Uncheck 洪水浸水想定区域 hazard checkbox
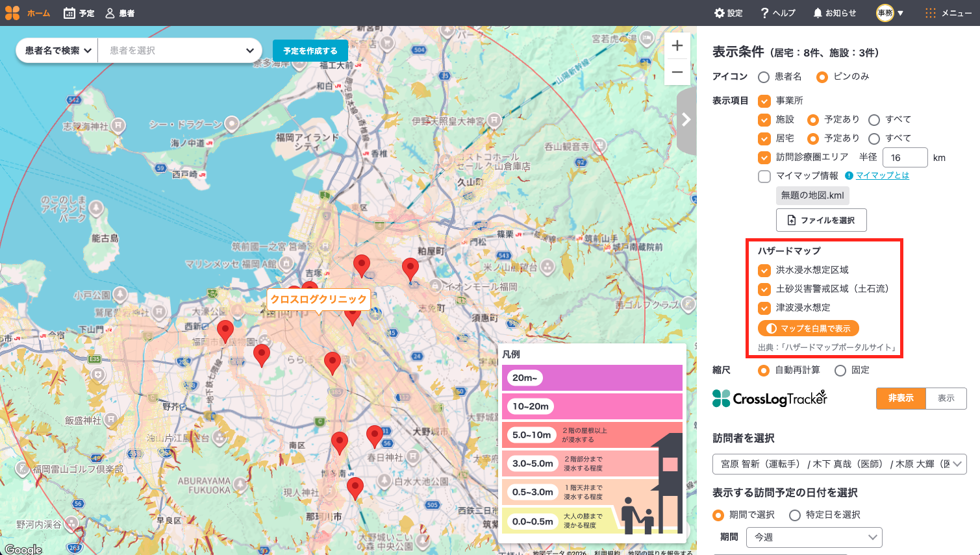980x555 pixels. pos(764,271)
